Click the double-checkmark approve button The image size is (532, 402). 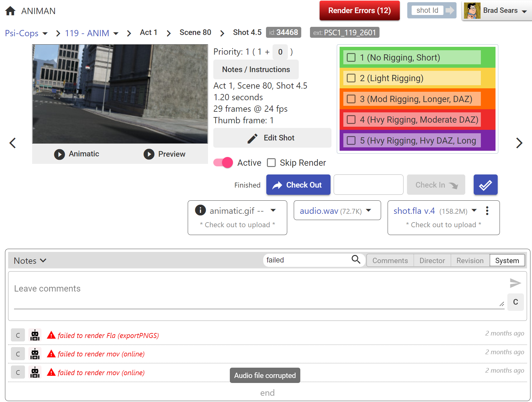click(485, 185)
